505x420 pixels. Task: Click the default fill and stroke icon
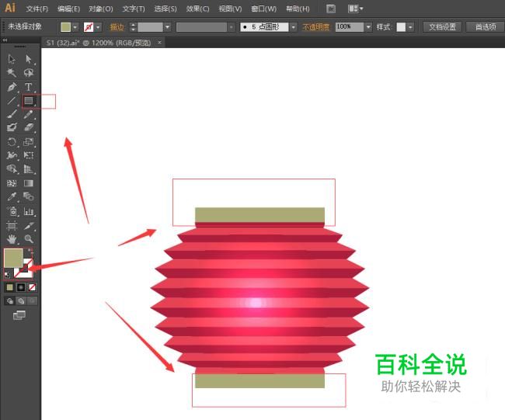click(x=7, y=275)
